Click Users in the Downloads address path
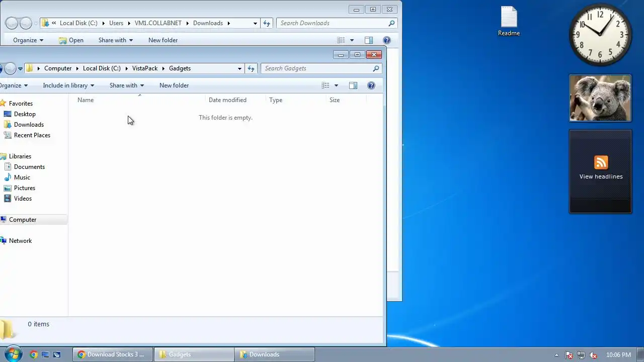This screenshot has width=644, height=362. point(116,23)
